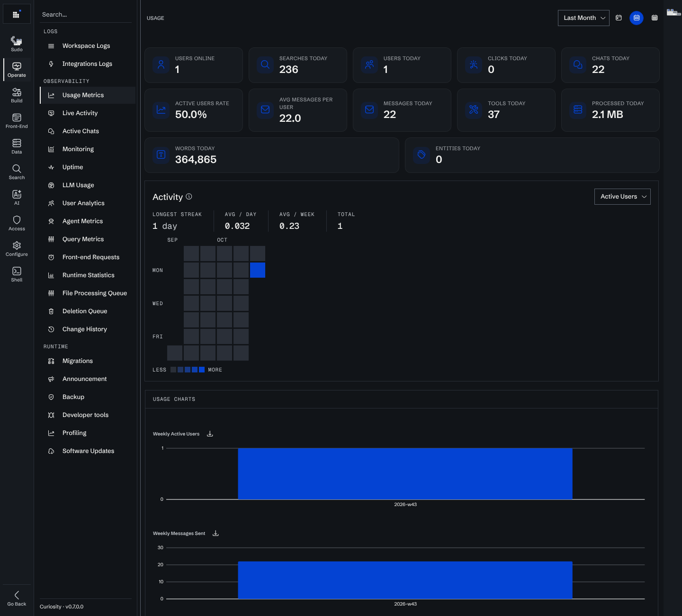Click the Weekly Messages Sent blue bar

(x=405, y=580)
